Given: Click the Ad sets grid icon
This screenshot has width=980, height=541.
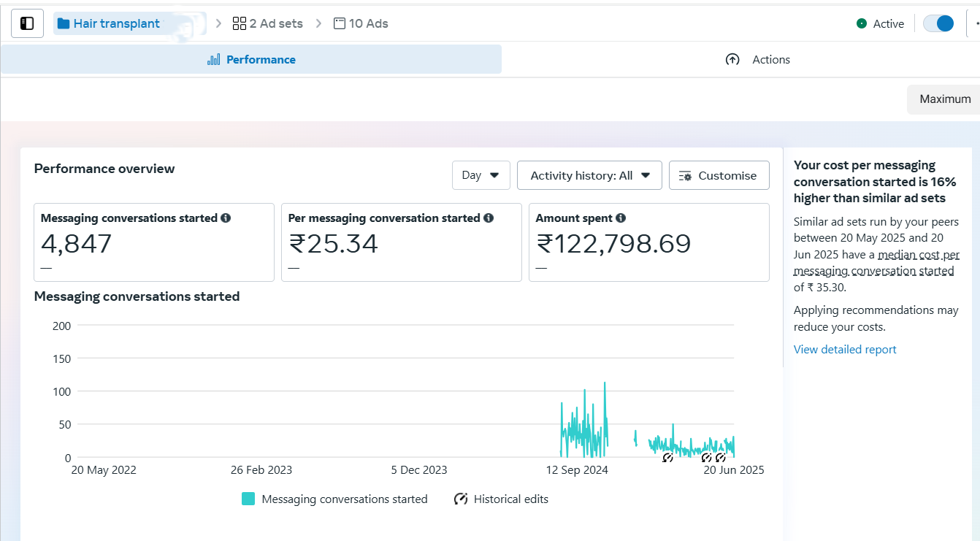Looking at the screenshot, I should coord(239,23).
